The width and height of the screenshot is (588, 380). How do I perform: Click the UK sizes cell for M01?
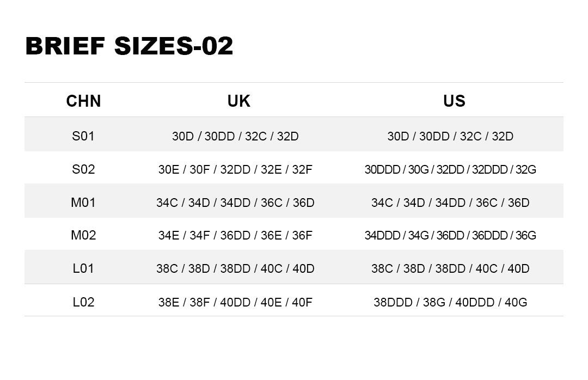(x=235, y=203)
